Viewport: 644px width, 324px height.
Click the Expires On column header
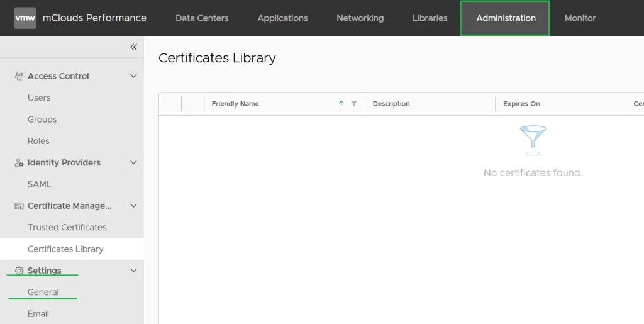[x=521, y=104]
